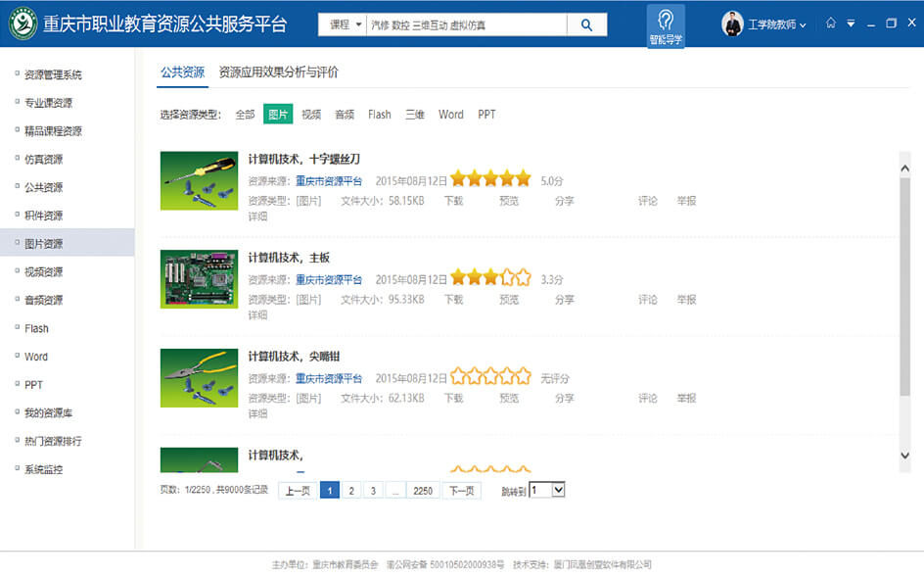
Task: Open the 主板 motherboard thumbnail
Action: pos(199,279)
